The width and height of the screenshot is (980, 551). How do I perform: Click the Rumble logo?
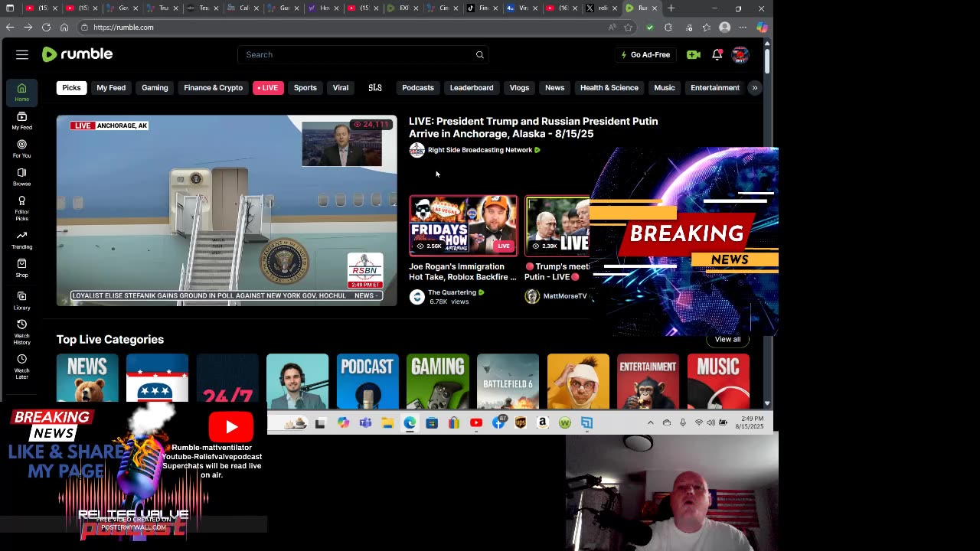[77, 54]
